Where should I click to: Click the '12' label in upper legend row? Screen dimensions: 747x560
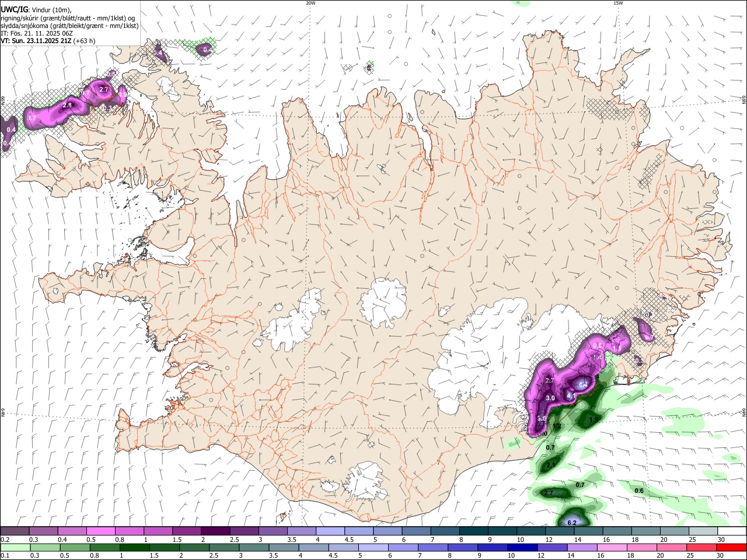pos(549,540)
